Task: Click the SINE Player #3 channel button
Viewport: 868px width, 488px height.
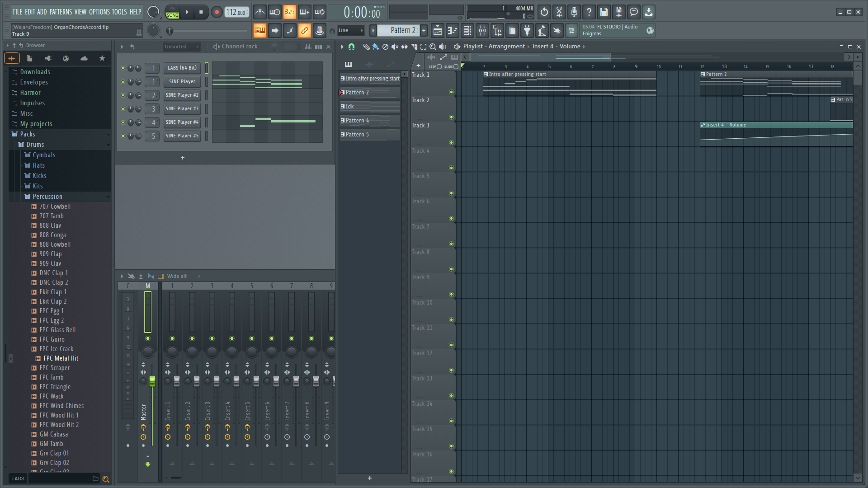Action: click(182, 109)
